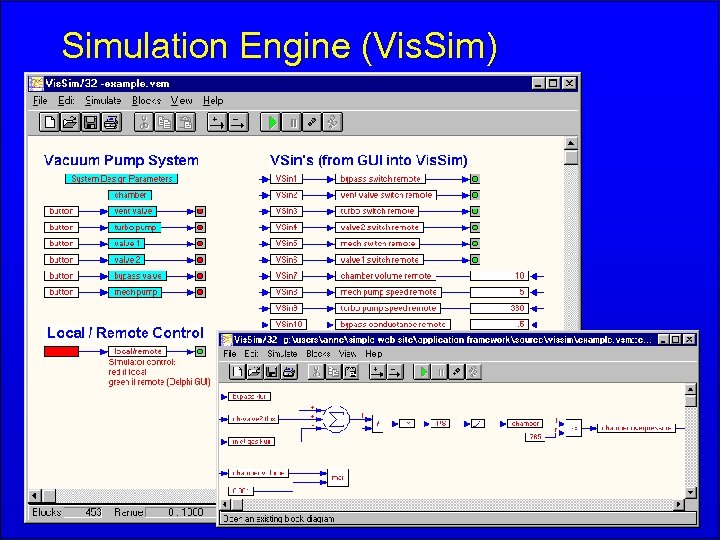Toggle the red local/remote control switch

(61, 351)
